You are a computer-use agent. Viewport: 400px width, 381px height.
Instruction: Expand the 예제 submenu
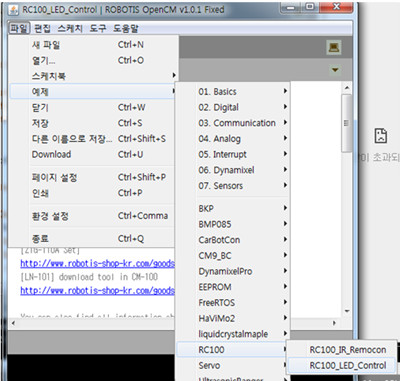[x=92, y=91]
